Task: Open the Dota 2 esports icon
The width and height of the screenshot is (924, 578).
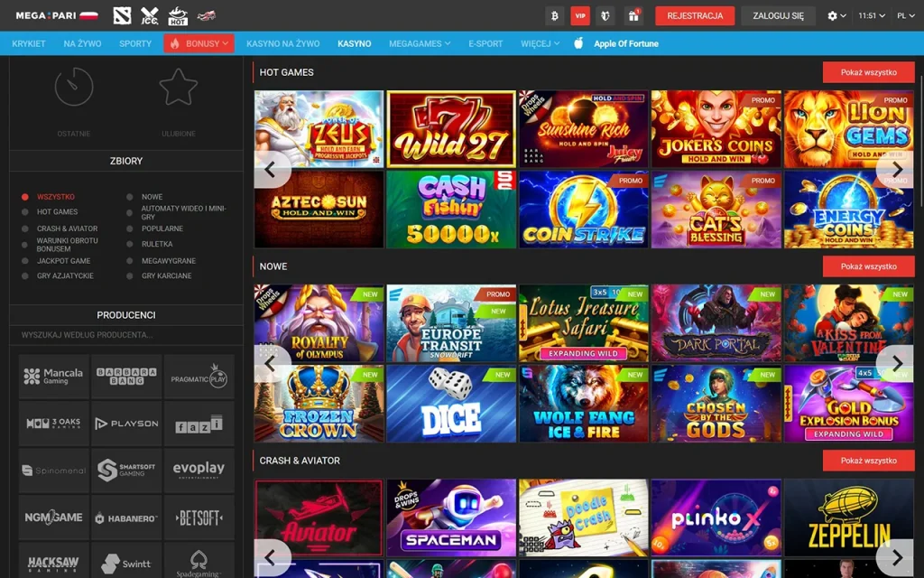Action: click(122, 16)
